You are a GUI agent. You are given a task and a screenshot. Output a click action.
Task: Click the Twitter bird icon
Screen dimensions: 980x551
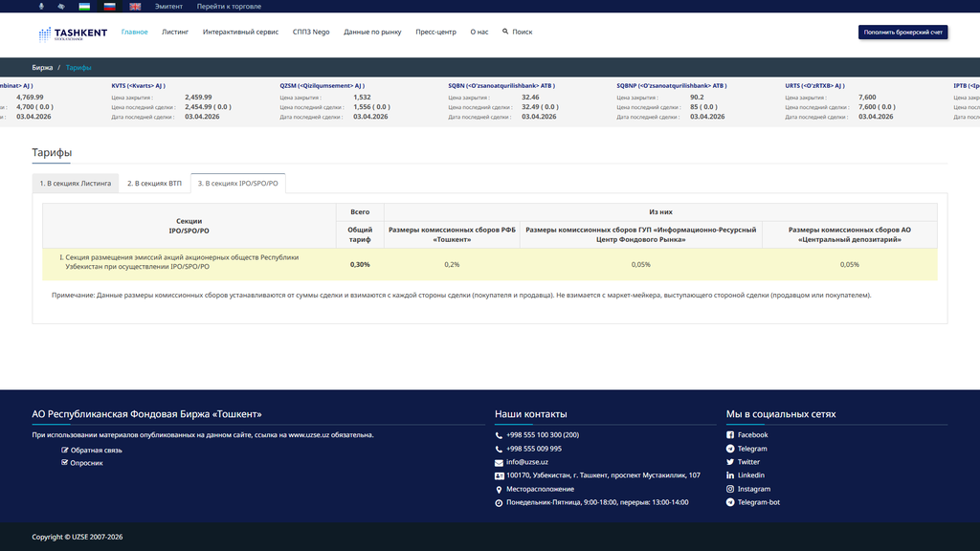pos(730,462)
